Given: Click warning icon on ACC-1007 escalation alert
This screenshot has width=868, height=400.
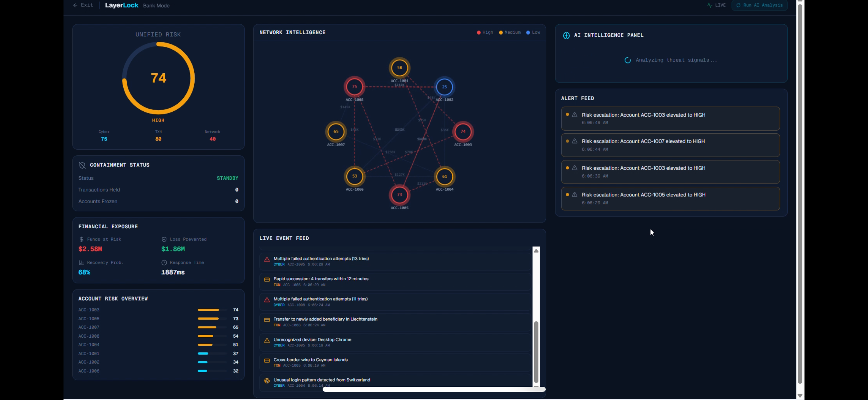Looking at the screenshot, I should point(575,141).
